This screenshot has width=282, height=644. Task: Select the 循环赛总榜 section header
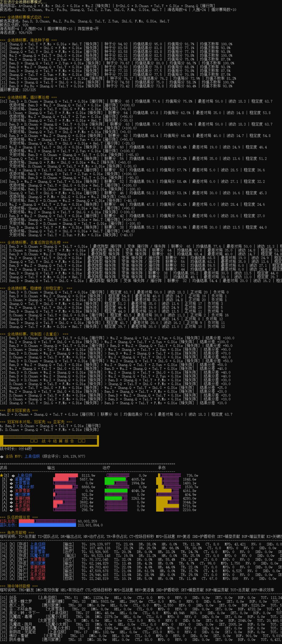(x=28, y=97)
